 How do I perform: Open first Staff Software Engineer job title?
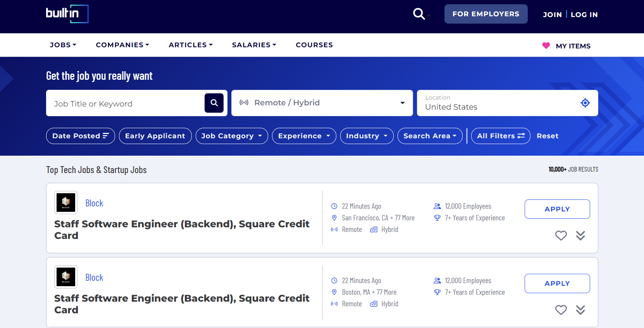pyautogui.click(x=182, y=230)
